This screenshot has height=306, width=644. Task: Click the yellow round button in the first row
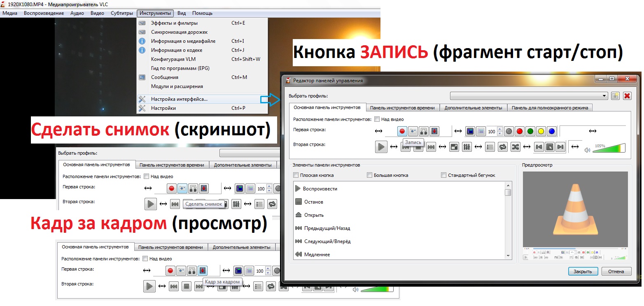coord(541,132)
